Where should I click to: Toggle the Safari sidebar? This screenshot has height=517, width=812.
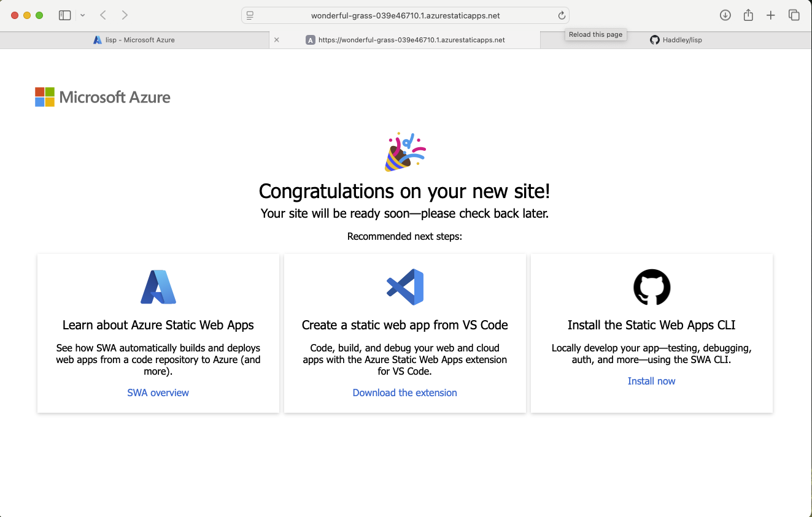click(64, 15)
